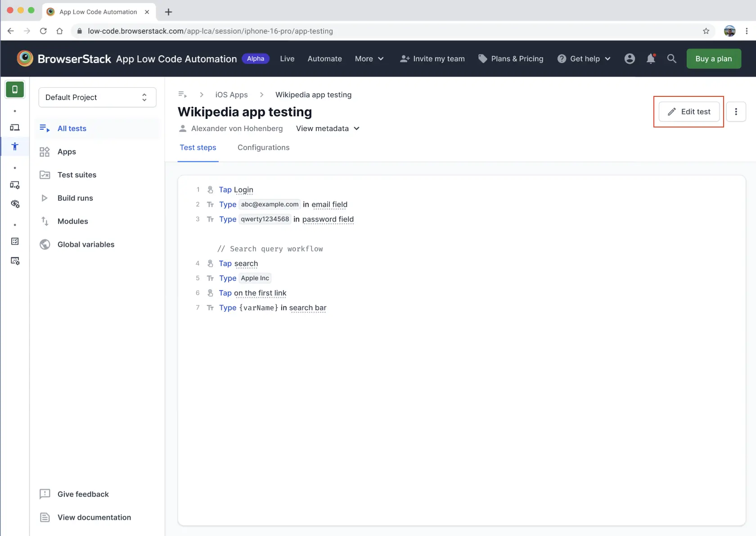Select the Automate menu item
Screen dimensions: 756x536
[324, 59]
